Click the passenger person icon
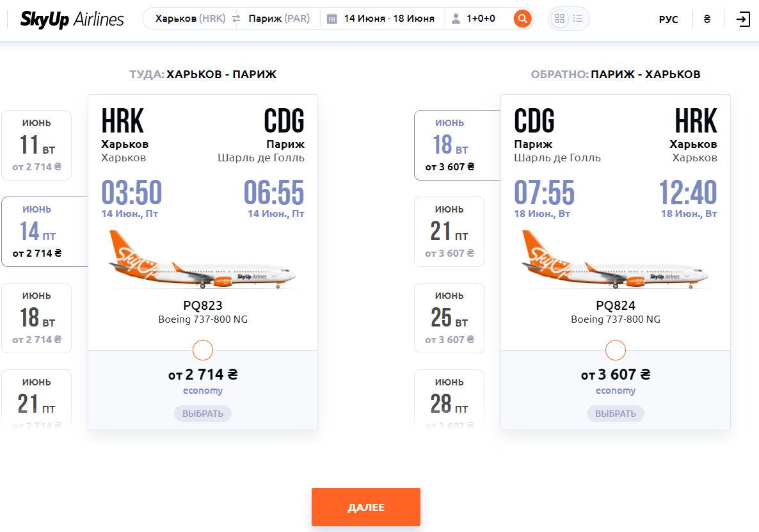This screenshot has width=759, height=532. pyautogui.click(x=456, y=19)
